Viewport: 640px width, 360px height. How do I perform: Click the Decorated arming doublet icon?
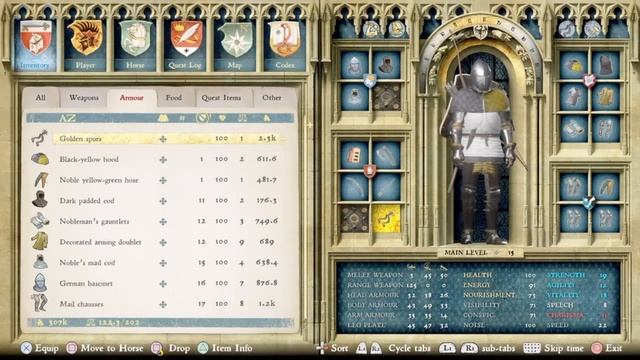[40, 241]
